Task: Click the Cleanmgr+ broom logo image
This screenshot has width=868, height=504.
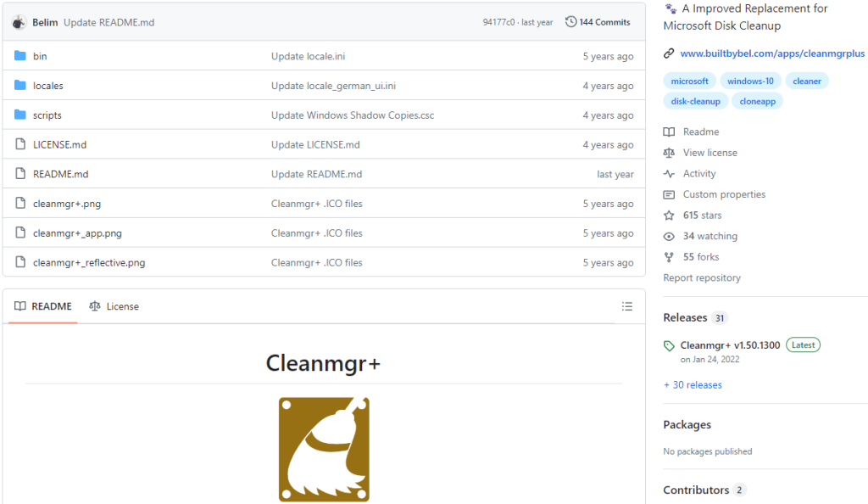Action: coord(324,449)
